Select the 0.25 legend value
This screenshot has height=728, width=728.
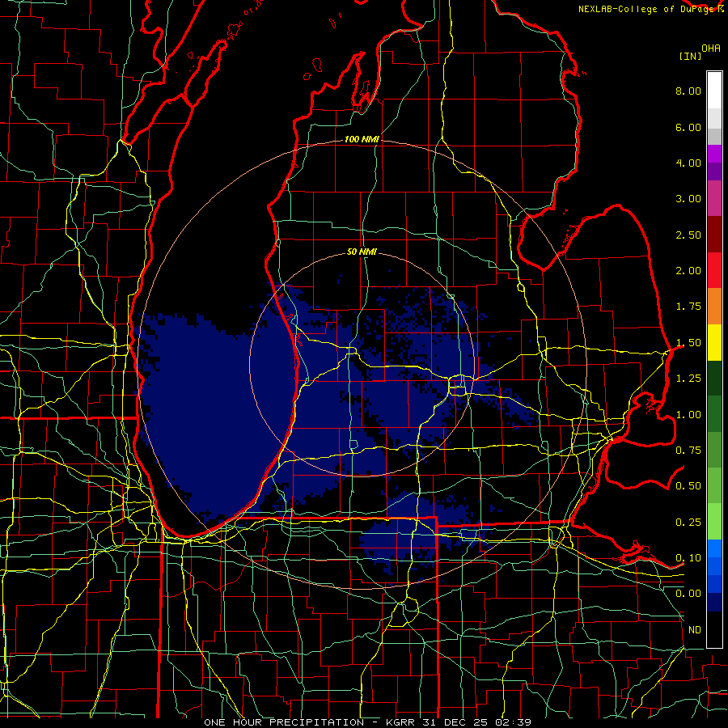pos(688,523)
